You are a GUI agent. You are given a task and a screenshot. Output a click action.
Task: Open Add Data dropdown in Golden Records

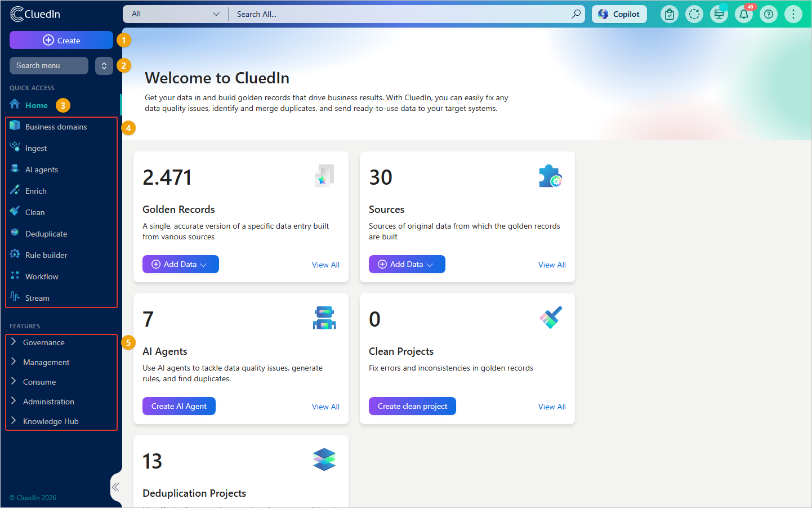pyautogui.click(x=181, y=264)
